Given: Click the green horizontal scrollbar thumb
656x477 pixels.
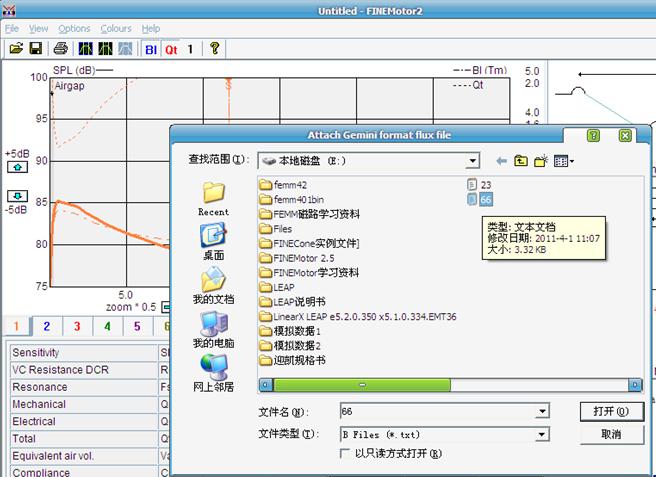Looking at the screenshot, I should (362, 385).
